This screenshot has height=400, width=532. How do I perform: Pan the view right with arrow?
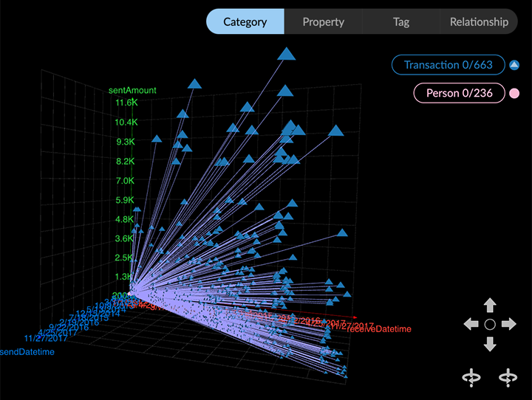(508, 324)
